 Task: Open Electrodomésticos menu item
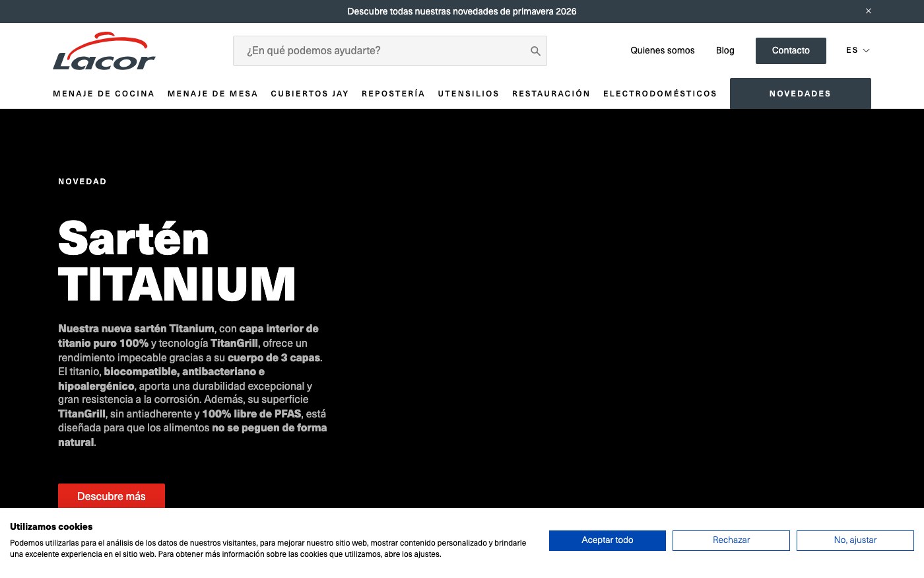point(660,94)
